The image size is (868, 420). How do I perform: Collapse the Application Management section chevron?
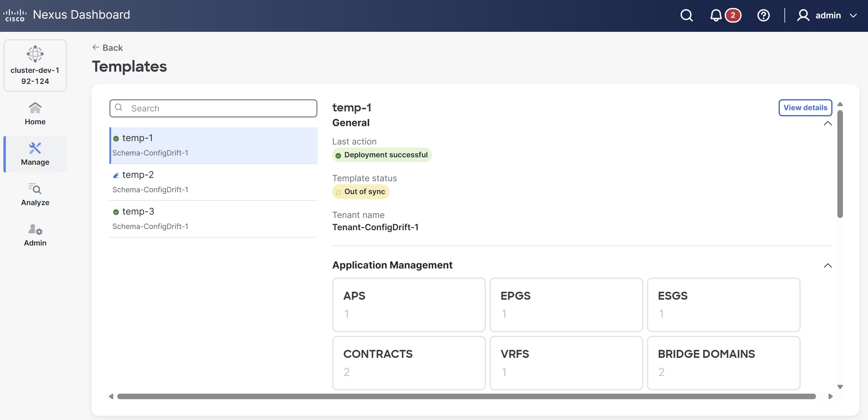coord(828,265)
